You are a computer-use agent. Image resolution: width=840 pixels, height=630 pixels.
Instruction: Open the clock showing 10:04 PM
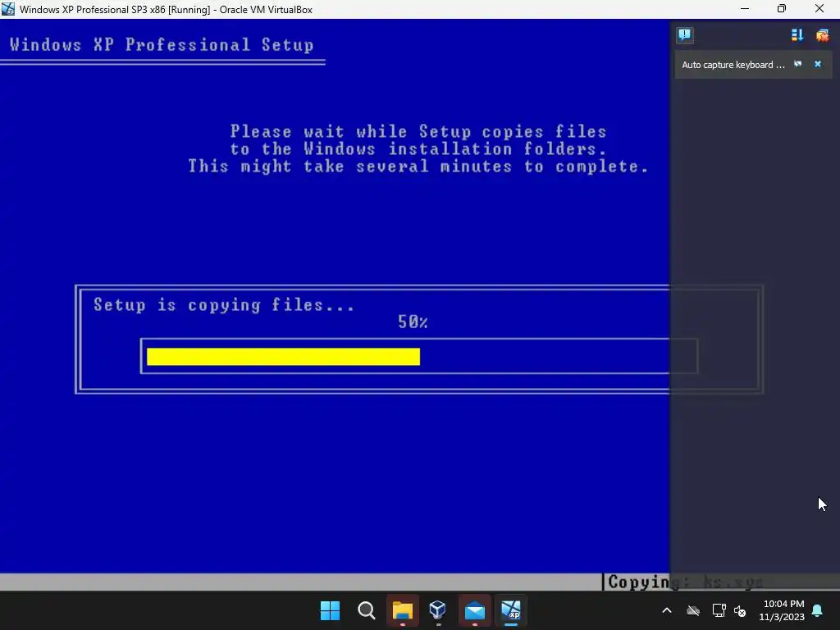782,610
